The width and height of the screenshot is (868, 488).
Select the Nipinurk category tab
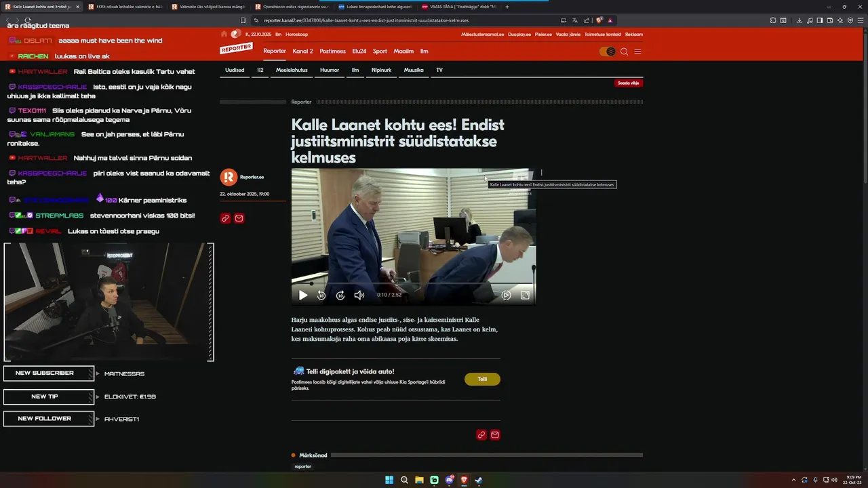pos(381,70)
